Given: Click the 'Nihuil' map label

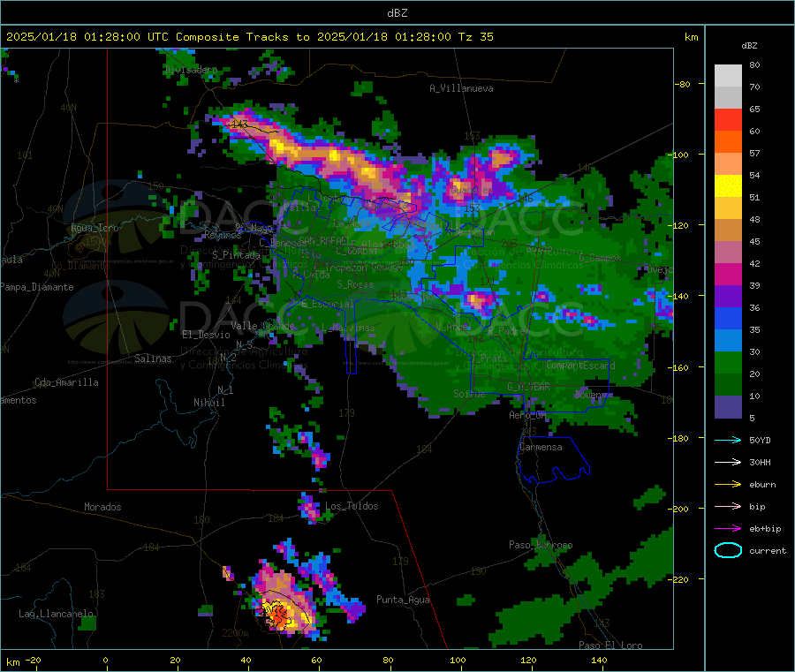Looking at the screenshot, I should click(208, 403).
